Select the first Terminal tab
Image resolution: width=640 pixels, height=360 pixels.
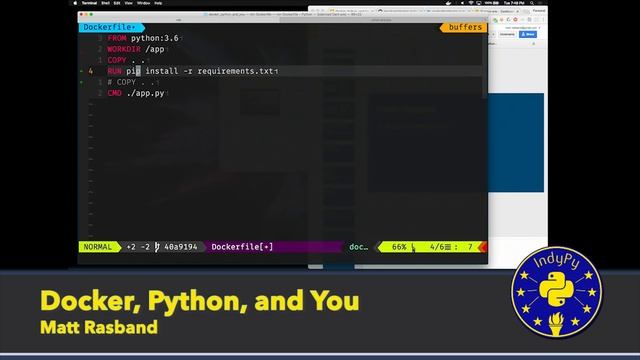click(x=179, y=20)
